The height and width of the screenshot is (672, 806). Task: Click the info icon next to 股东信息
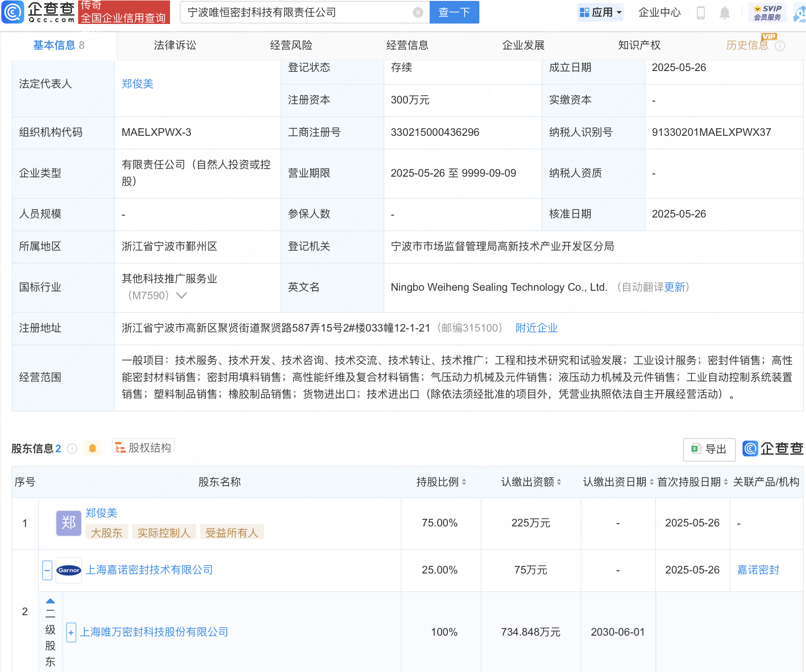[72, 449]
